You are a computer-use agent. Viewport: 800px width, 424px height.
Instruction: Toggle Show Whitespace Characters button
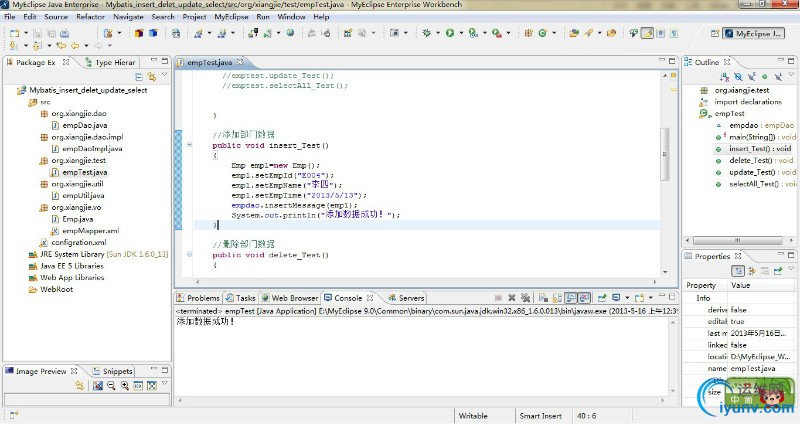click(x=674, y=33)
